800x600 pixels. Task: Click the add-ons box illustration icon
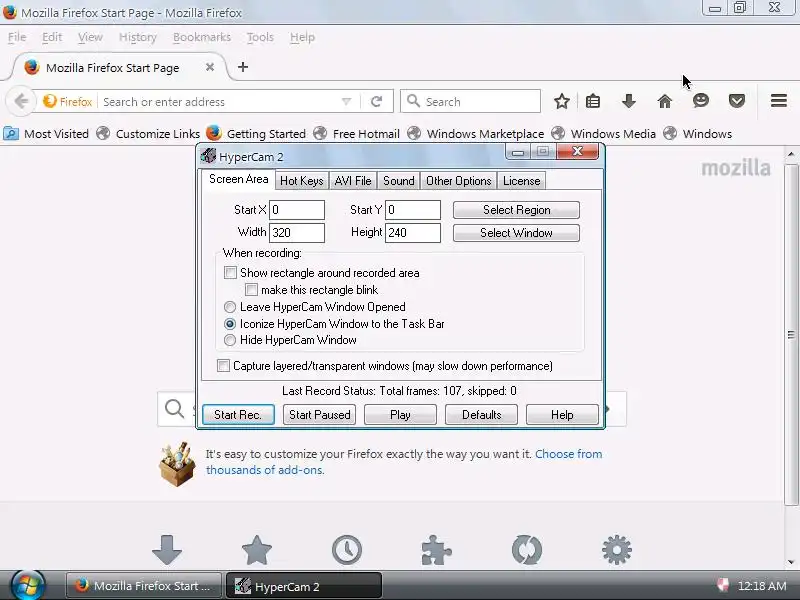[x=177, y=464]
